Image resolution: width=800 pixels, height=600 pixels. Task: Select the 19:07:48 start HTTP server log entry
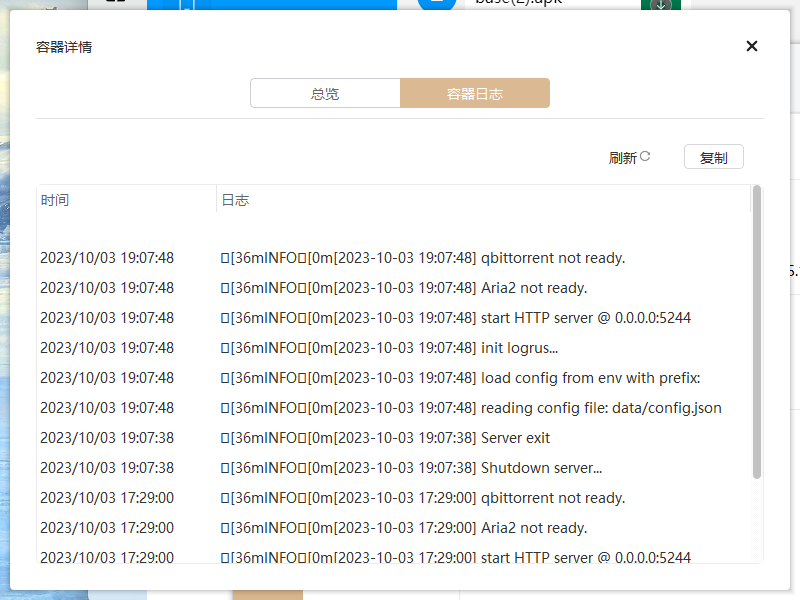pos(393,318)
